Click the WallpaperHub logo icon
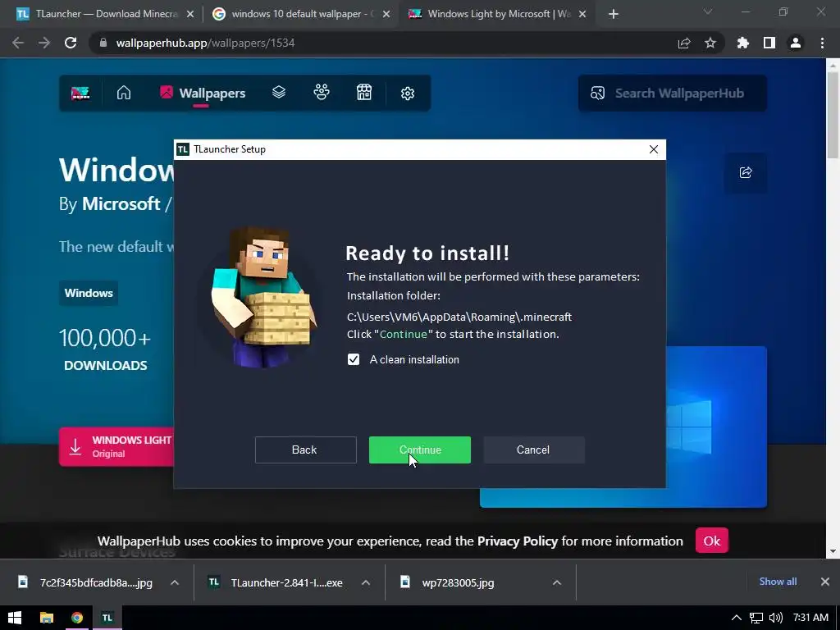Screen dimensions: 840x630 (80, 94)
